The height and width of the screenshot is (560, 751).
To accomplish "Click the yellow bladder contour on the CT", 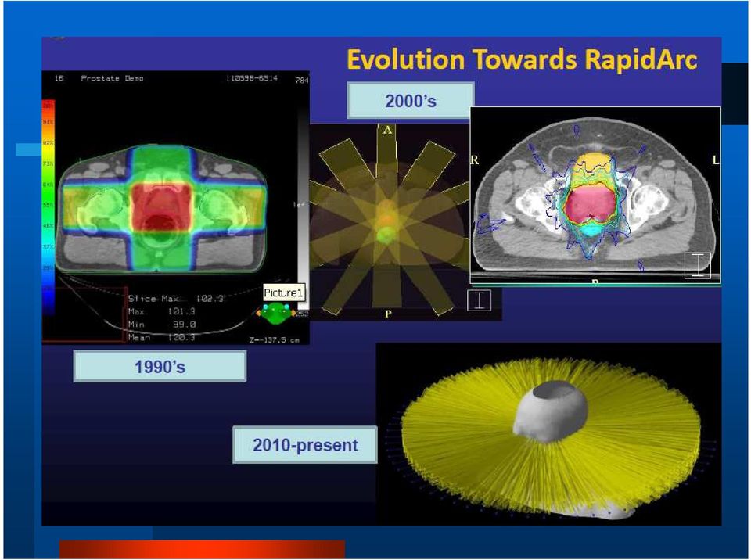I will [594, 161].
